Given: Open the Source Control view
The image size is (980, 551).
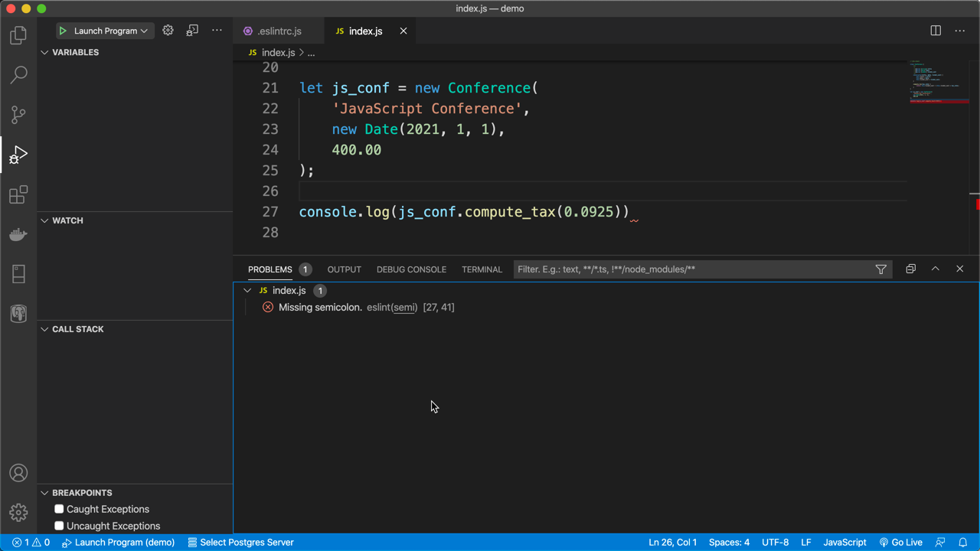Looking at the screenshot, I should point(18,115).
